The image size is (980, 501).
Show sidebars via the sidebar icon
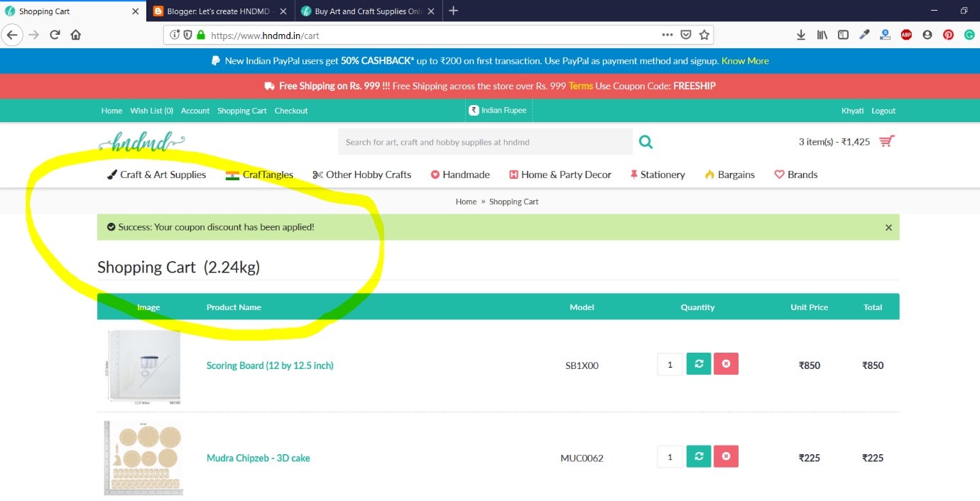(x=843, y=35)
